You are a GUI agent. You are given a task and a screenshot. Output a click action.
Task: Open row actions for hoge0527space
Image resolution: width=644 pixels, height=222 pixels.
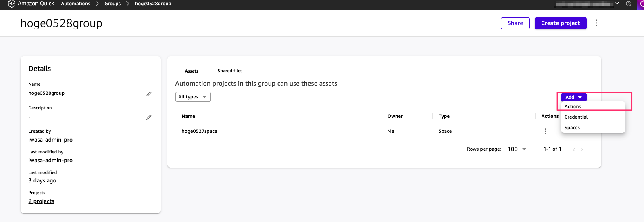click(545, 131)
